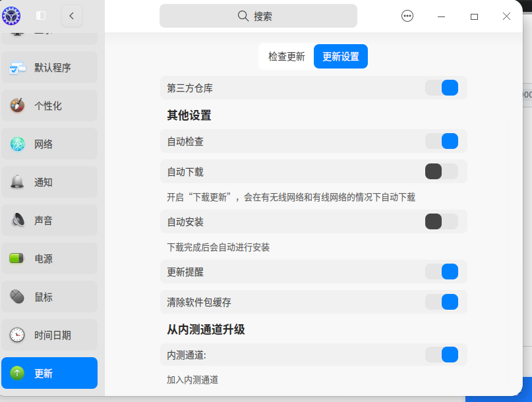
Task: Click the 其他设置 heading
Action: tap(189, 115)
